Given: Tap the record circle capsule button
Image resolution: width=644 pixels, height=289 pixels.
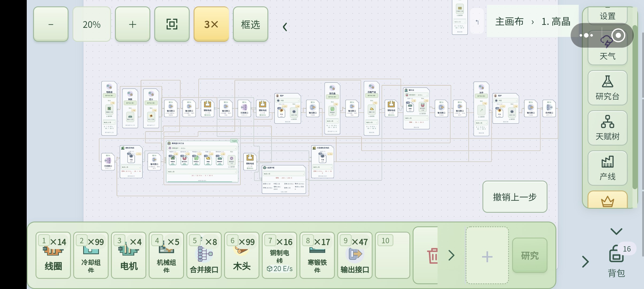Looking at the screenshot, I should (x=618, y=35).
